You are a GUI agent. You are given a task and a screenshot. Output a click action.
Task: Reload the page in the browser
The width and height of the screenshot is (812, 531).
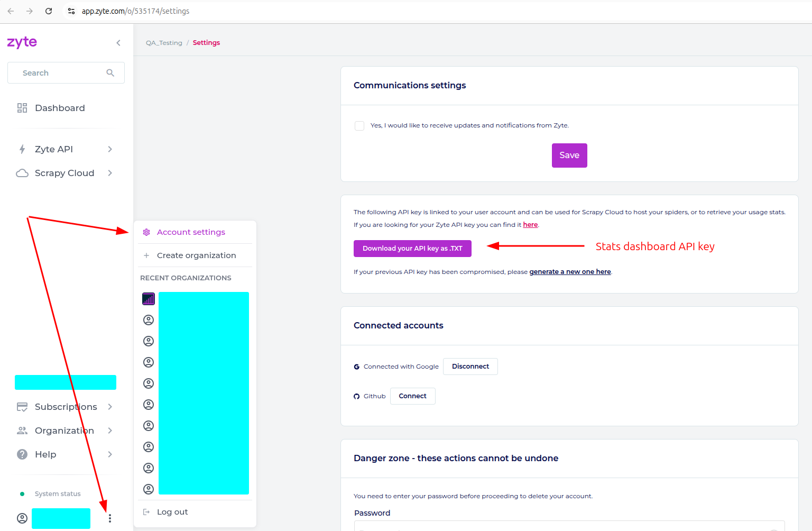click(49, 11)
